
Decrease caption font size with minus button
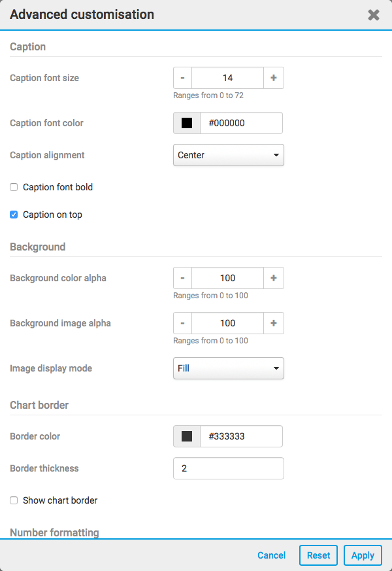[182, 78]
